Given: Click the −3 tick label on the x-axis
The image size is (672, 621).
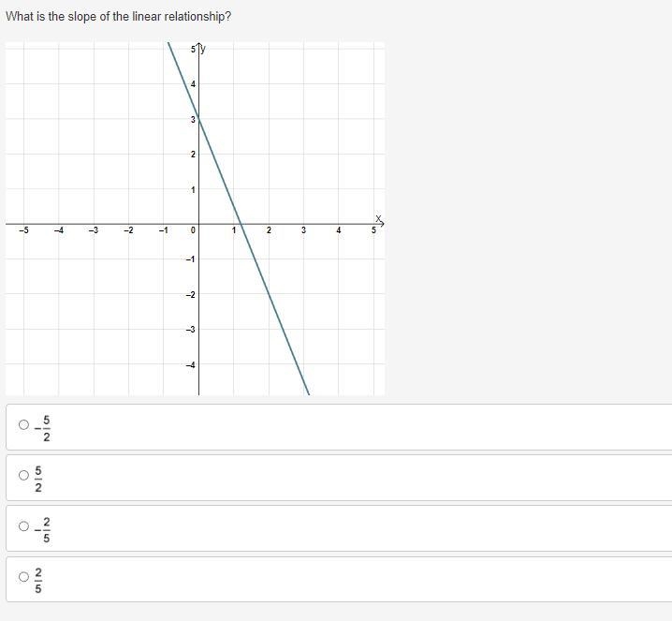Looking at the screenshot, I should tap(94, 230).
